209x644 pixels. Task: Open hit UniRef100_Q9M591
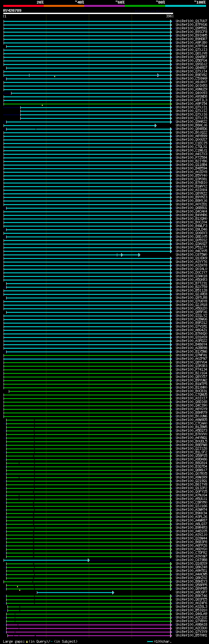pos(191,28)
